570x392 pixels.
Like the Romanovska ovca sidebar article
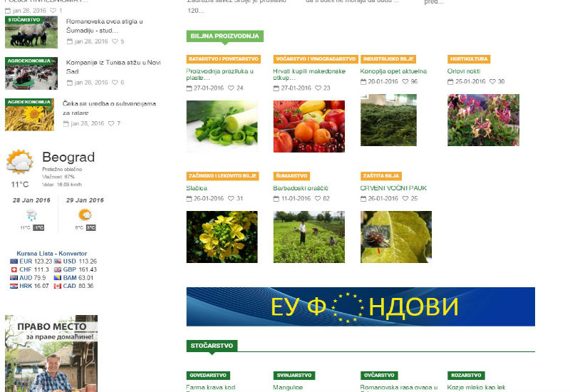point(115,41)
